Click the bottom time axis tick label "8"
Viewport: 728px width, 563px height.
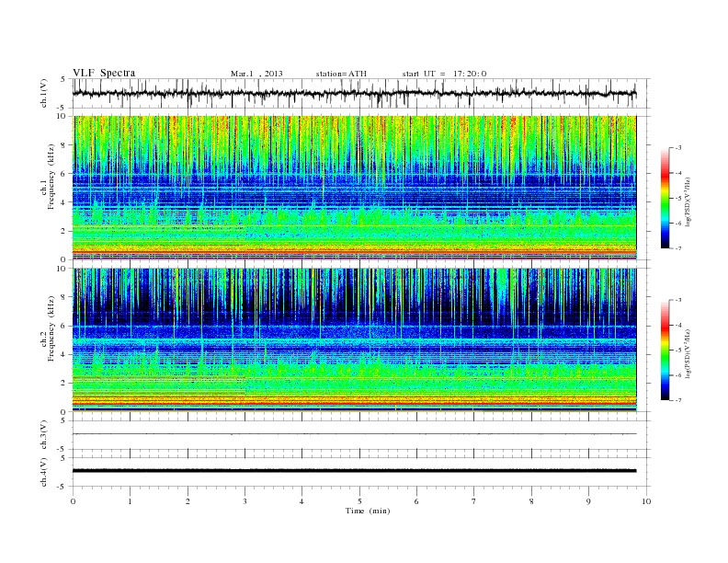coord(531,501)
